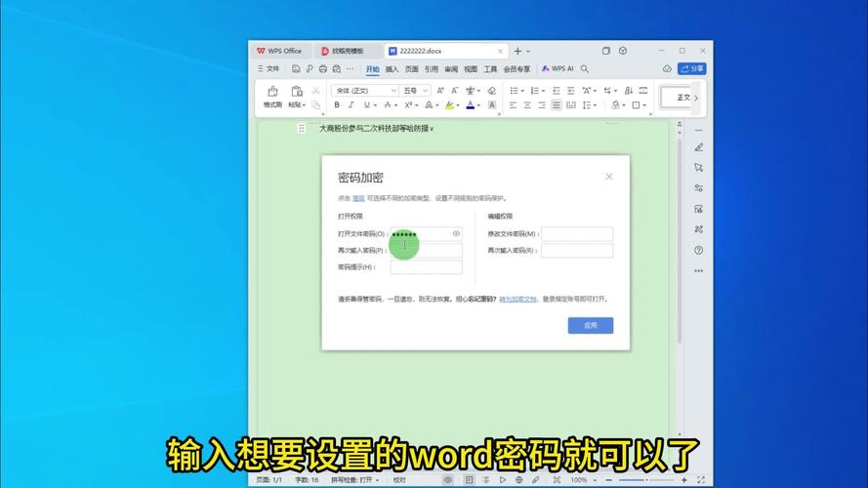Open the 文件 menu
Image resolution: width=868 pixels, height=488 pixels.
269,68
